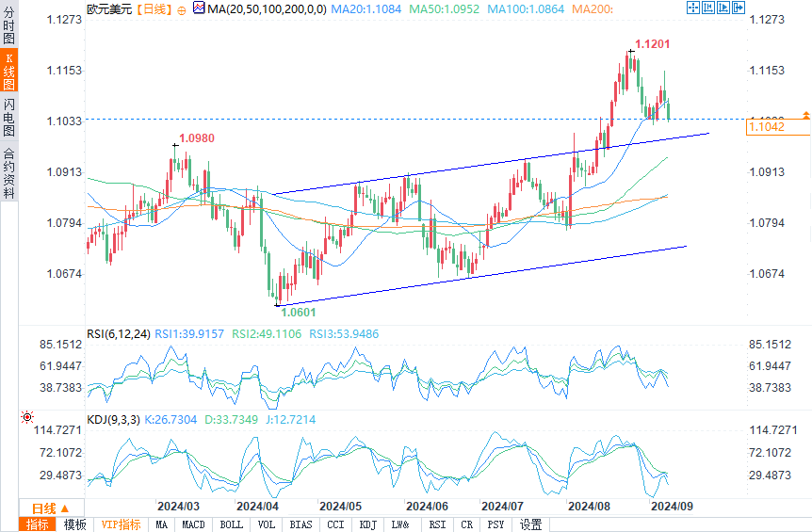Screen dimensions: 812x532
Task: Click the 2024/05 date axis label
Action: 340,507
